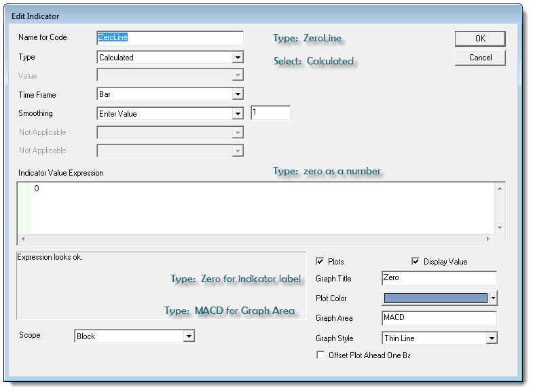Click the Plot Color swatch
The width and height of the screenshot is (533, 392).
click(435, 298)
